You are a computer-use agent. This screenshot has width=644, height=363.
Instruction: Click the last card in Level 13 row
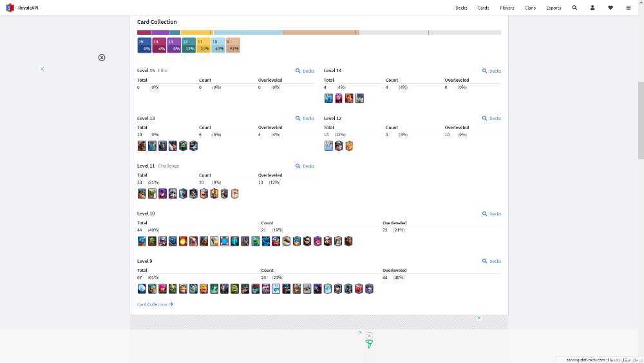(x=193, y=146)
